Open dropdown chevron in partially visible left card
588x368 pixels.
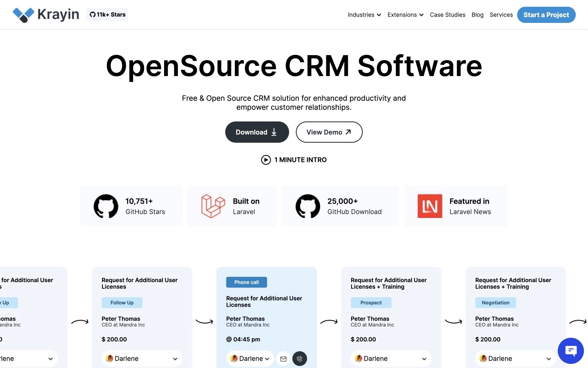pos(51,359)
